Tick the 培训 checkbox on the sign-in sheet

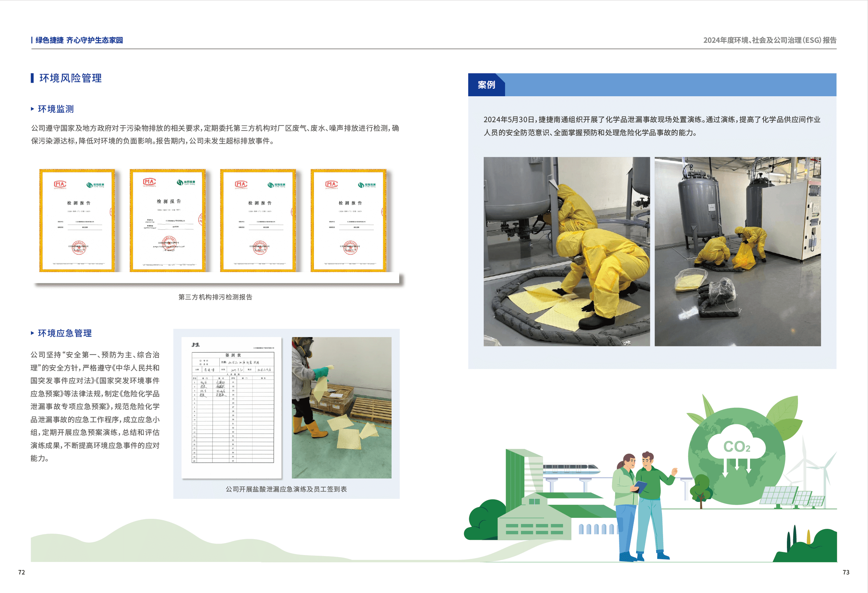click(x=200, y=361)
